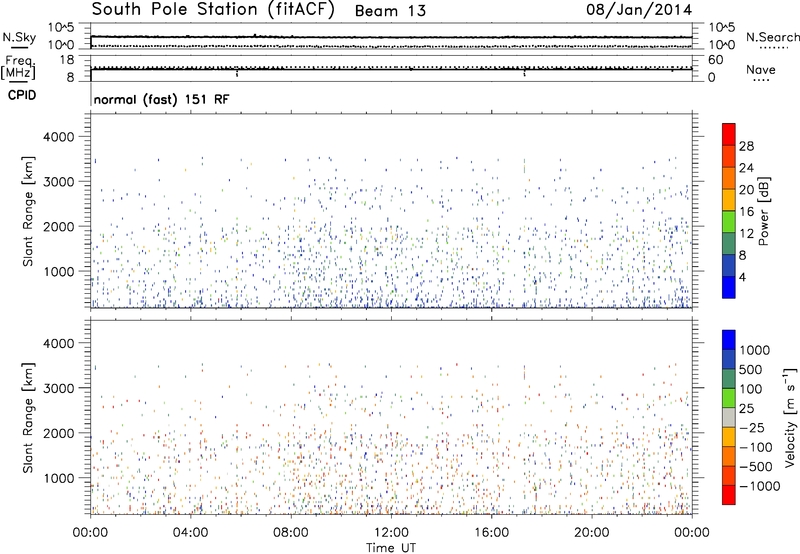Click the 'Velocity [m s-1]' colorbar title

pyautogui.click(x=790, y=416)
